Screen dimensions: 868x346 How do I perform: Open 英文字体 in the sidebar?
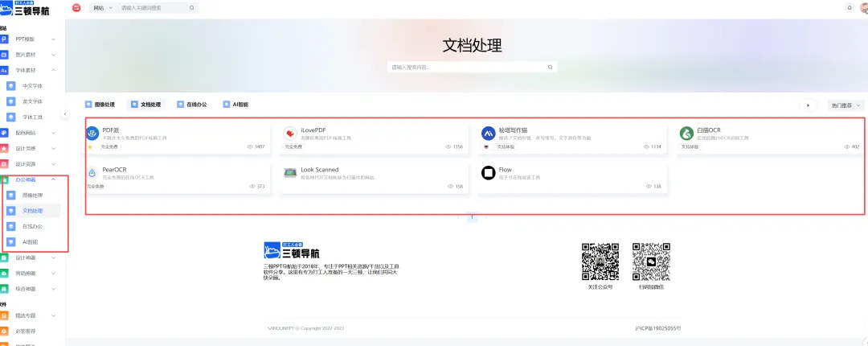pos(32,101)
